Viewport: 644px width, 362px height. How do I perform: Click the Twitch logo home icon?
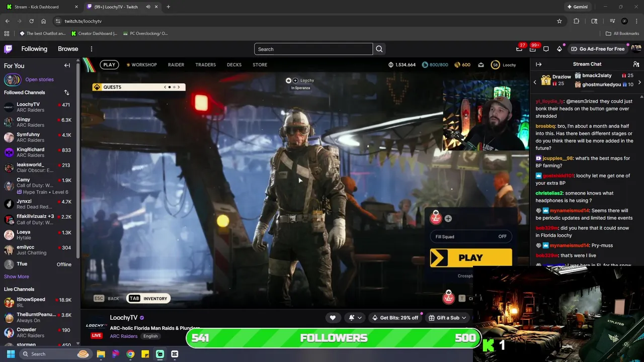pos(8,49)
